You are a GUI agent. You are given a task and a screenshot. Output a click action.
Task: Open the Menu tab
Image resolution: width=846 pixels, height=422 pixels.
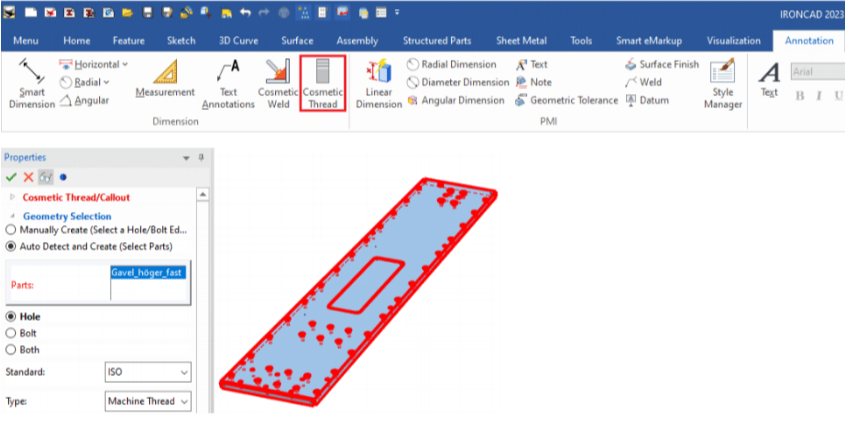coord(26,41)
